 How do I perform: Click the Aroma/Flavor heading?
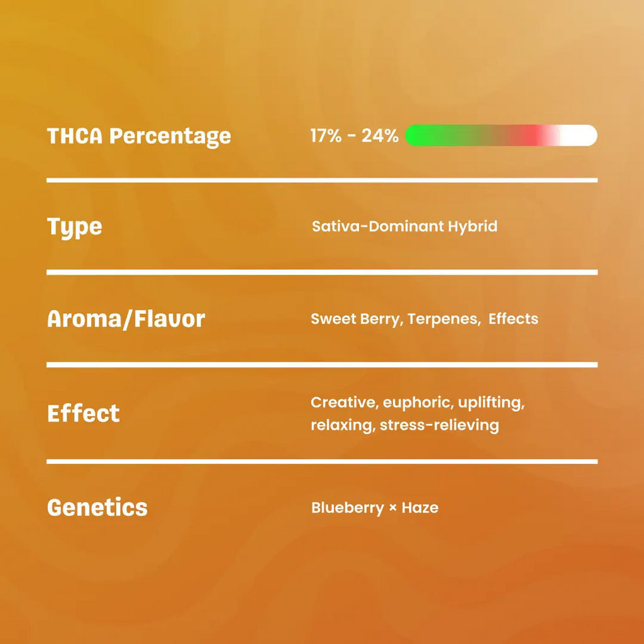(x=126, y=319)
